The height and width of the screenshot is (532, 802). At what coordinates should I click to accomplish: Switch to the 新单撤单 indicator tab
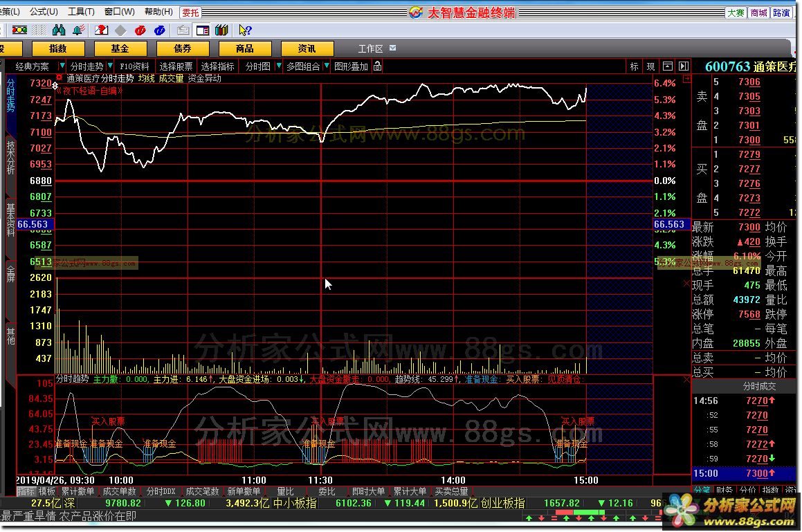[244, 491]
